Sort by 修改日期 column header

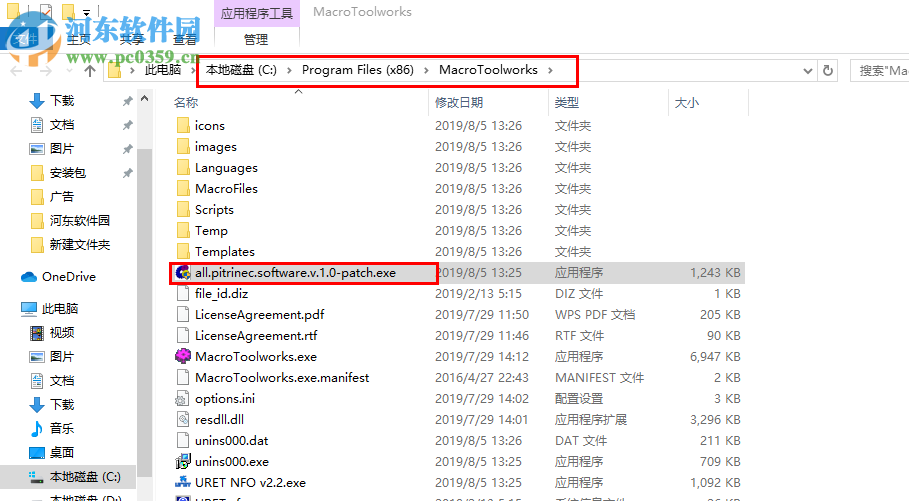pos(459,103)
